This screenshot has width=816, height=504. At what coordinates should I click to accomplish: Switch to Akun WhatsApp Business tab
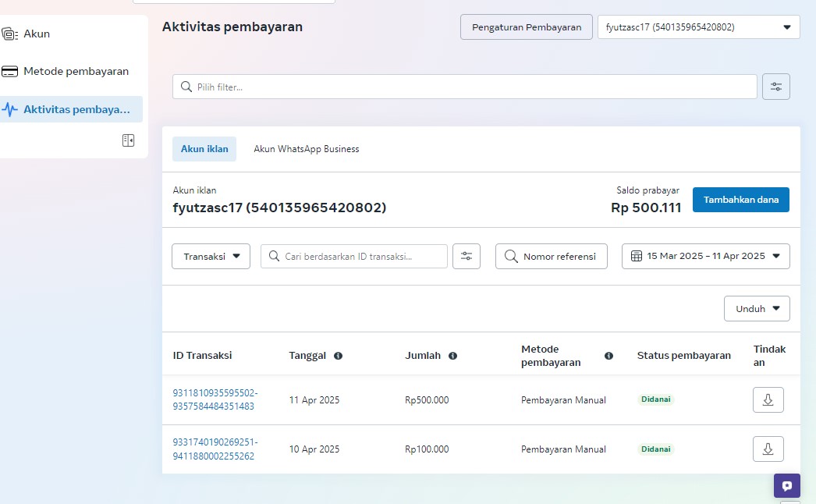[x=306, y=149]
